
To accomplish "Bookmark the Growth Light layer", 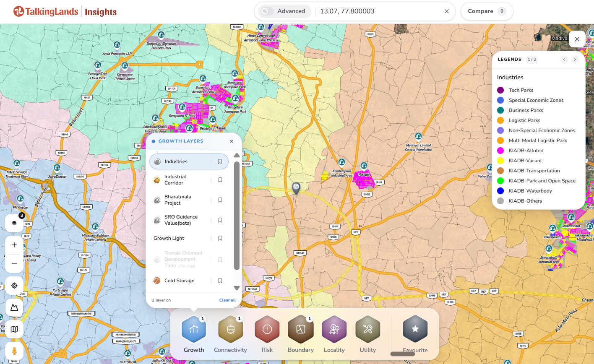I will [x=220, y=238].
